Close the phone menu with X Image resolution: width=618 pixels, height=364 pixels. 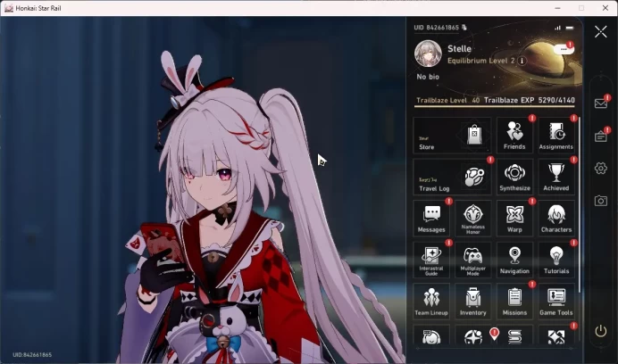[601, 31]
